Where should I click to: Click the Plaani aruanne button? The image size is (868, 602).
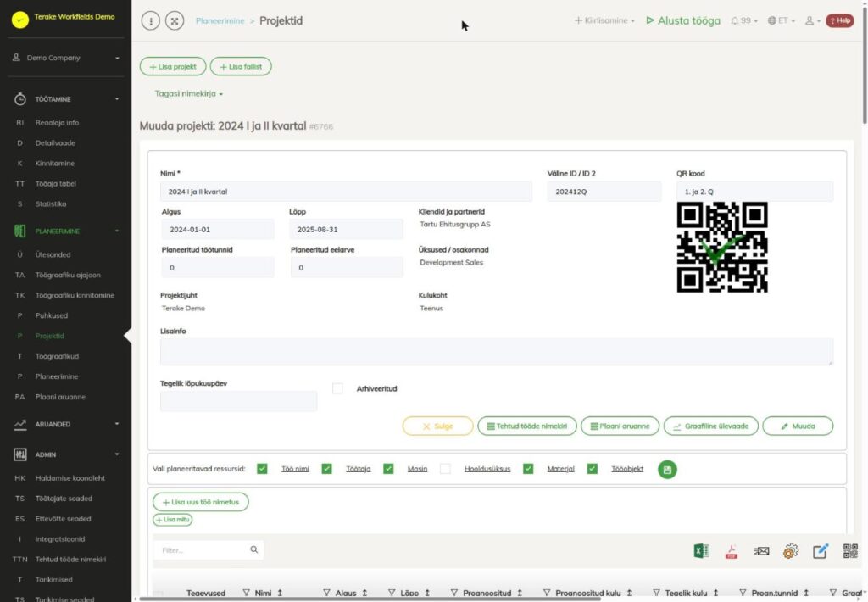point(620,426)
